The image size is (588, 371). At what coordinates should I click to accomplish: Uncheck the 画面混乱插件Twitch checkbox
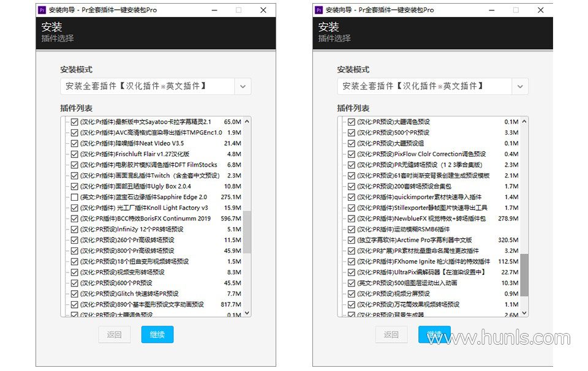[x=74, y=176]
